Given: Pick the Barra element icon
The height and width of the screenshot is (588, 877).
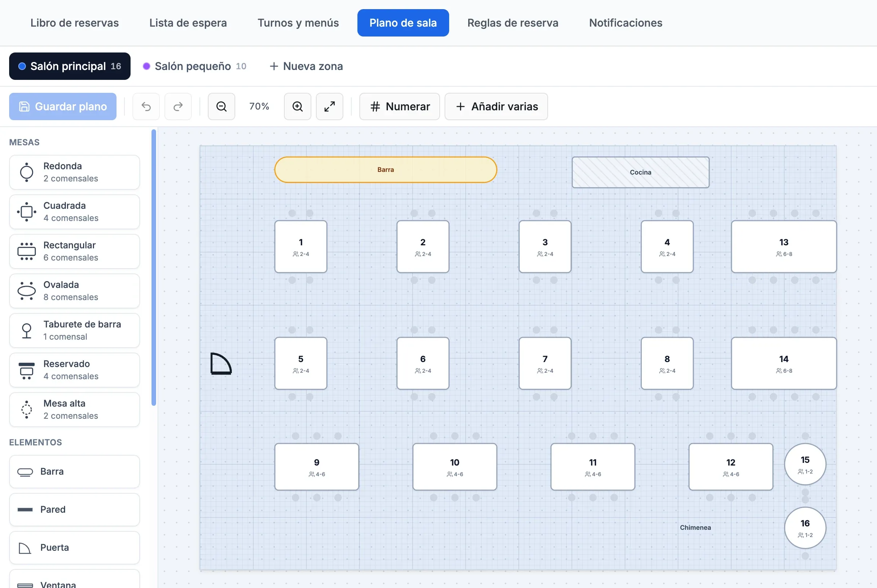Looking at the screenshot, I should click(x=25, y=472).
